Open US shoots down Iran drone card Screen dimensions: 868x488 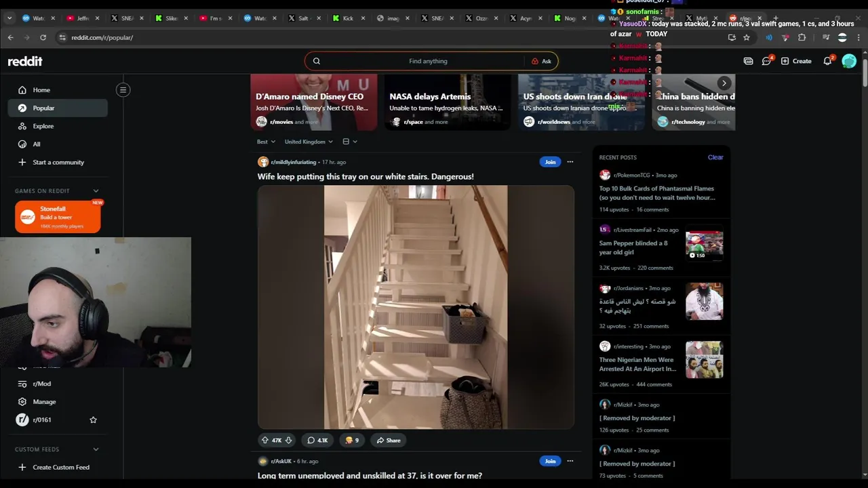click(x=581, y=102)
